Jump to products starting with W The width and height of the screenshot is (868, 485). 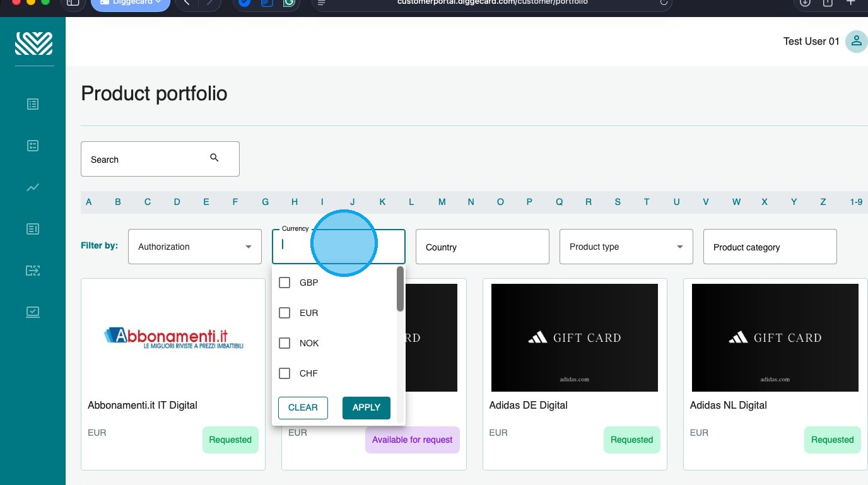tap(736, 202)
